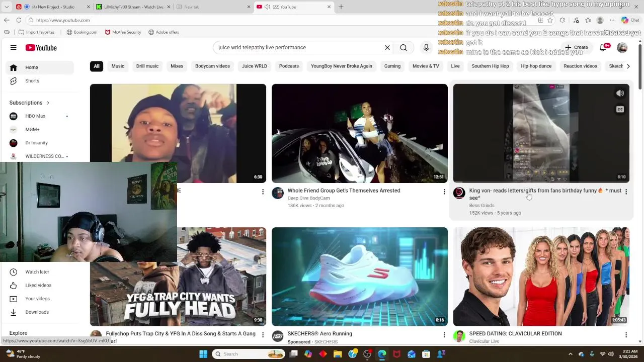Viewport: 644px width, 362px height.
Task: Clear the search box with X icon
Action: pyautogui.click(x=387, y=48)
